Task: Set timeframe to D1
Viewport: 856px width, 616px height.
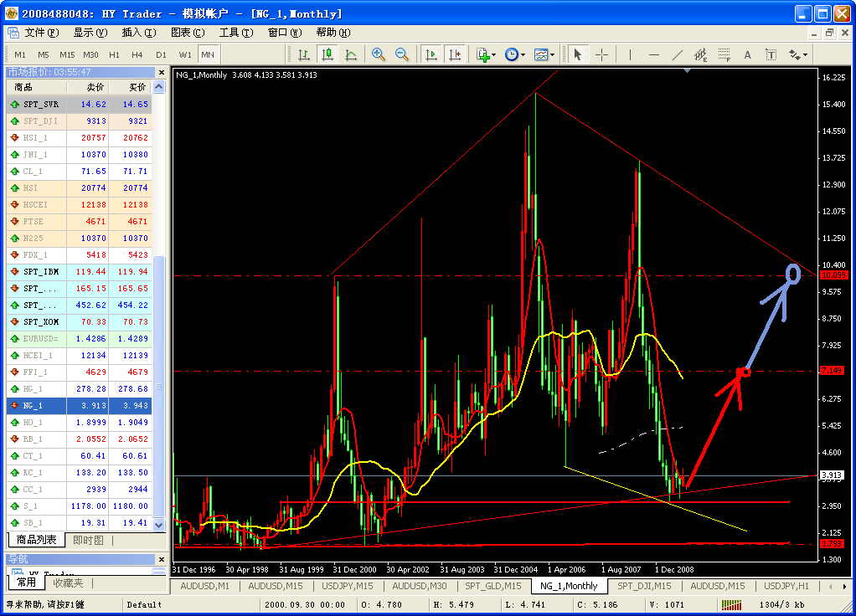Action: tap(161, 54)
